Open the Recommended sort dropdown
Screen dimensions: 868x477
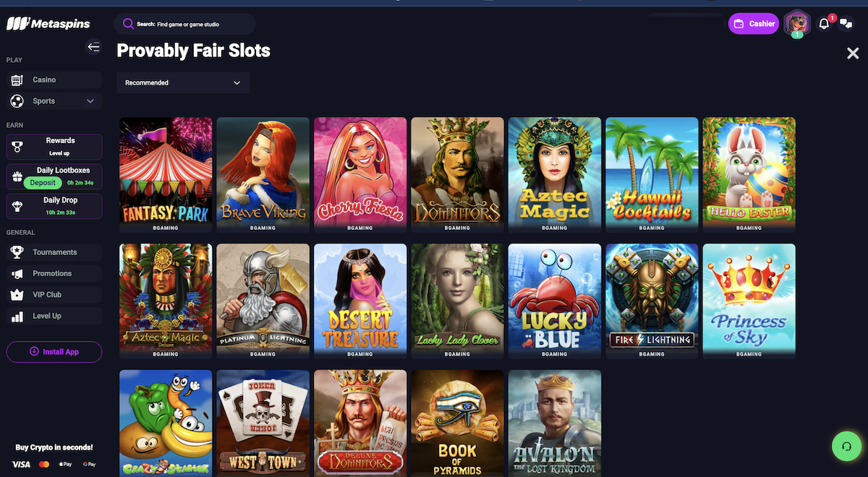click(x=183, y=83)
